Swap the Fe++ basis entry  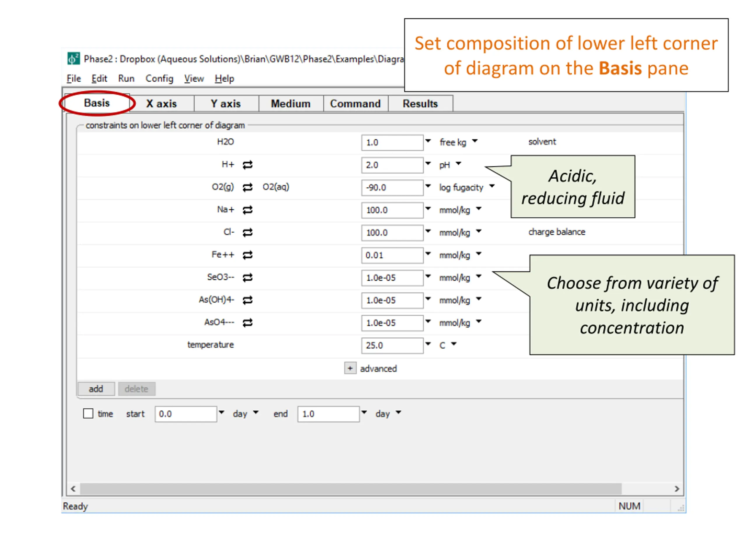[247, 255]
